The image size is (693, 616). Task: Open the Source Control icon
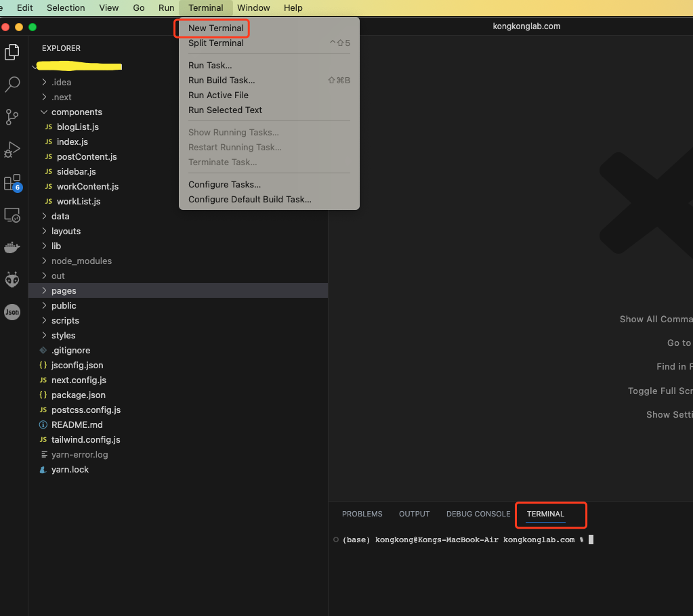12,117
